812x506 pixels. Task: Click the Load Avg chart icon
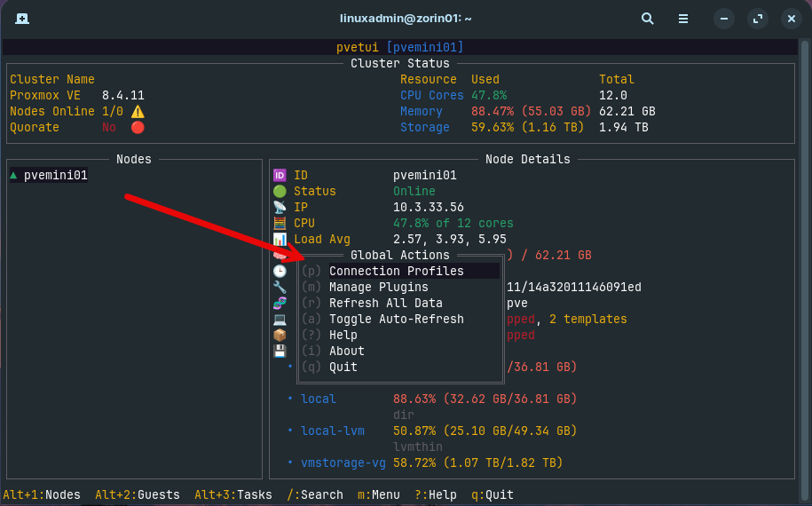coord(280,240)
